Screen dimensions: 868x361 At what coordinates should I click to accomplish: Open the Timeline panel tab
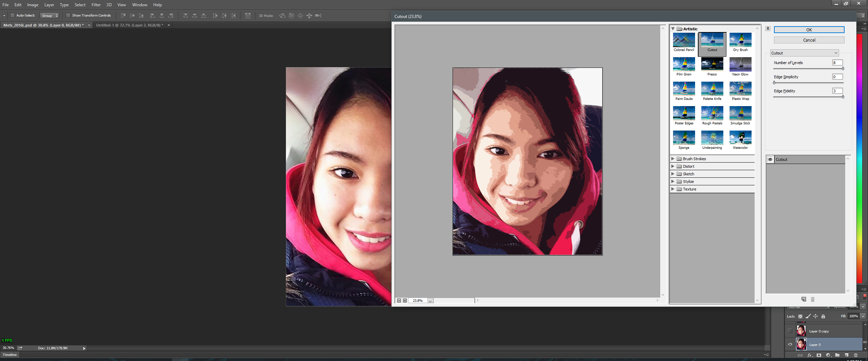pyautogui.click(x=10, y=355)
